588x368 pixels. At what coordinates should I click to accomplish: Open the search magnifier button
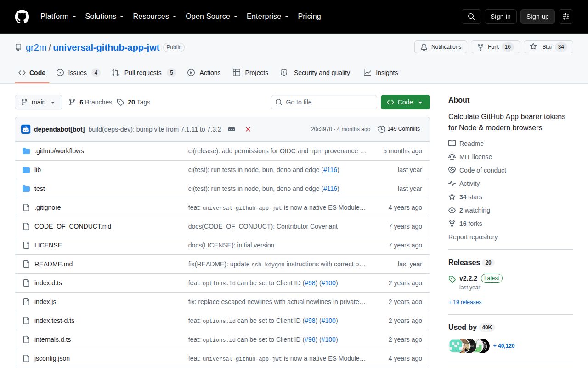tap(471, 17)
